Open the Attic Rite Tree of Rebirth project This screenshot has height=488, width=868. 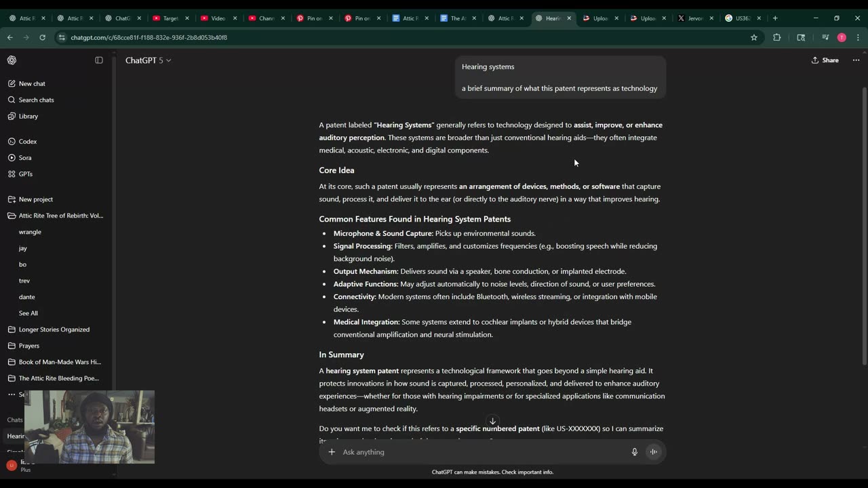[61, 216]
